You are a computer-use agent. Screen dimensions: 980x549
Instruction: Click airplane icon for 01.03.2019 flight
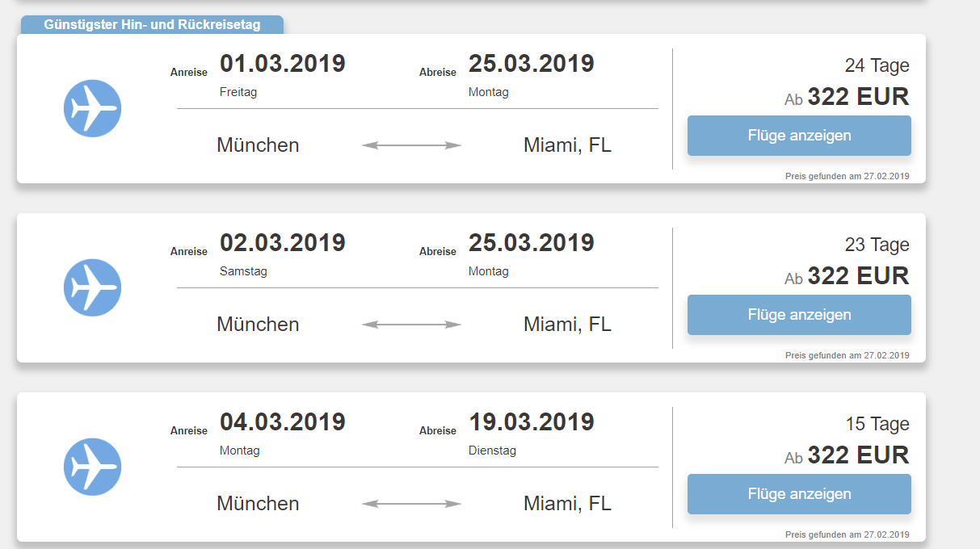click(x=92, y=108)
